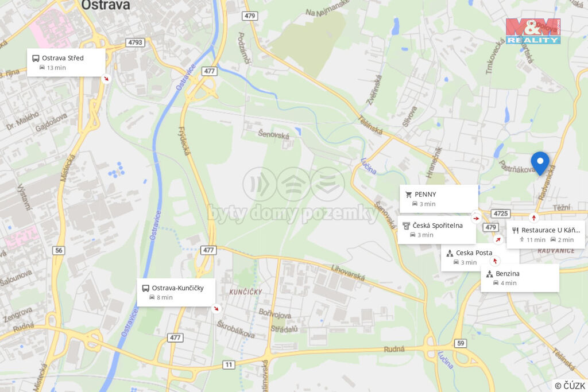This screenshot has height=392, width=588.
Task: Select the Benzina point of interest card
Action: tap(520, 278)
